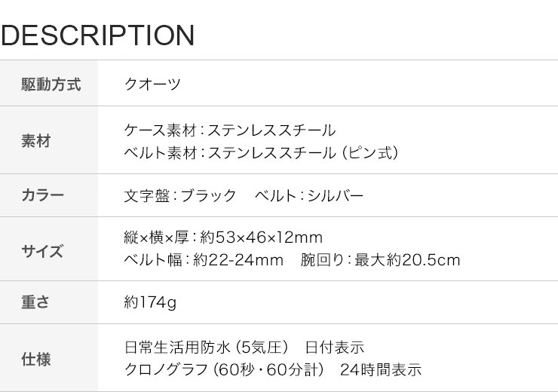Image resolution: width=558 pixels, height=392 pixels.
Task: Select the 駆動方式 row label
Action: (x=51, y=84)
